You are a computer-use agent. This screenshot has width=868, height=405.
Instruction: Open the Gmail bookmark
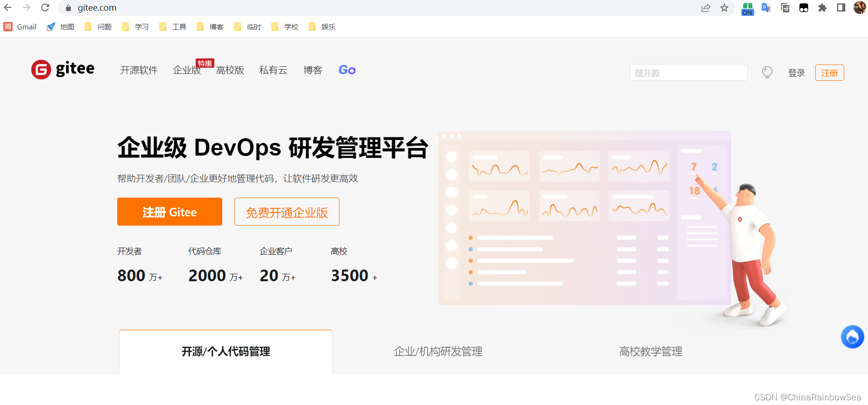point(20,27)
